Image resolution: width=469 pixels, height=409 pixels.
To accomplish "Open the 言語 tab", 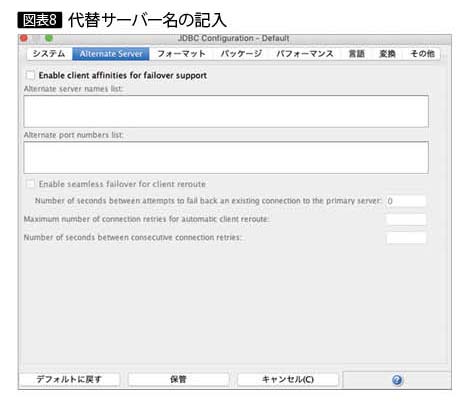I will tap(356, 54).
